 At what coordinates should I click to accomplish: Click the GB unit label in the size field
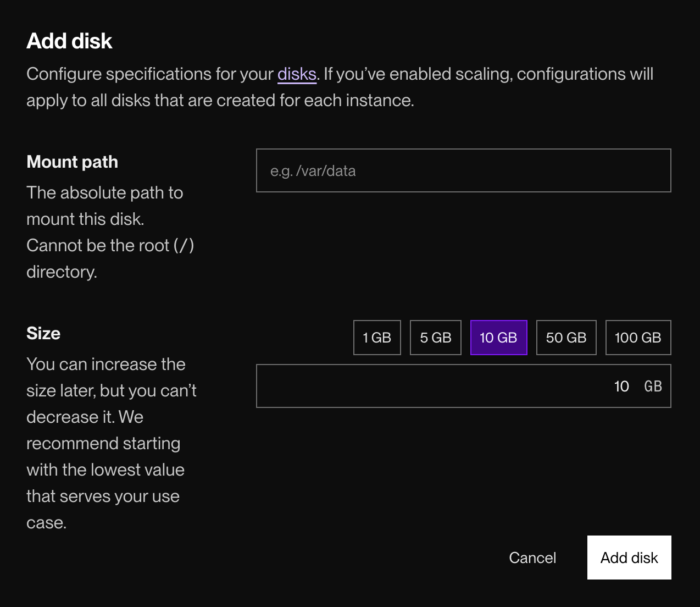pyautogui.click(x=653, y=386)
